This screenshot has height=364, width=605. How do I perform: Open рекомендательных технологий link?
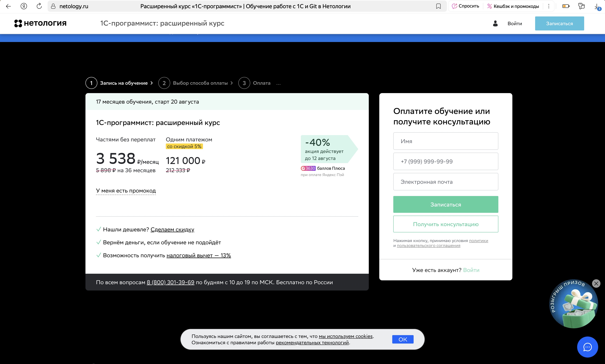312,343
